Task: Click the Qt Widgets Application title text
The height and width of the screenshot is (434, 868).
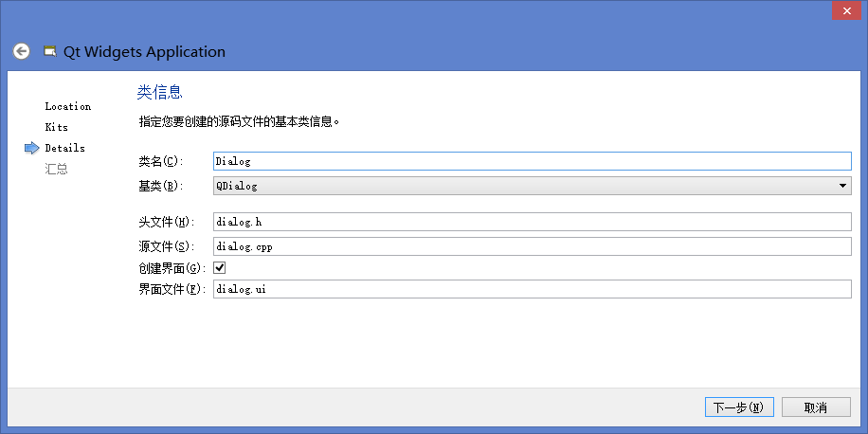Action: pos(144,51)
